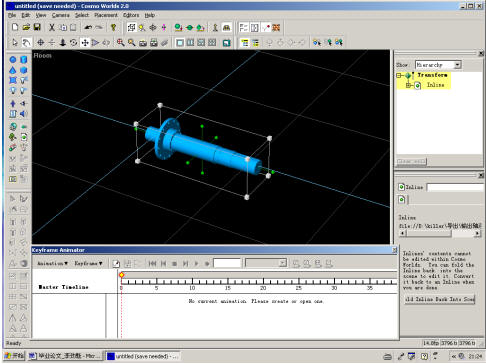This screenshot has height=364, width=486.
Task: Click the zoom-in magnifier toolbar icon
Action: click(120, 42)
